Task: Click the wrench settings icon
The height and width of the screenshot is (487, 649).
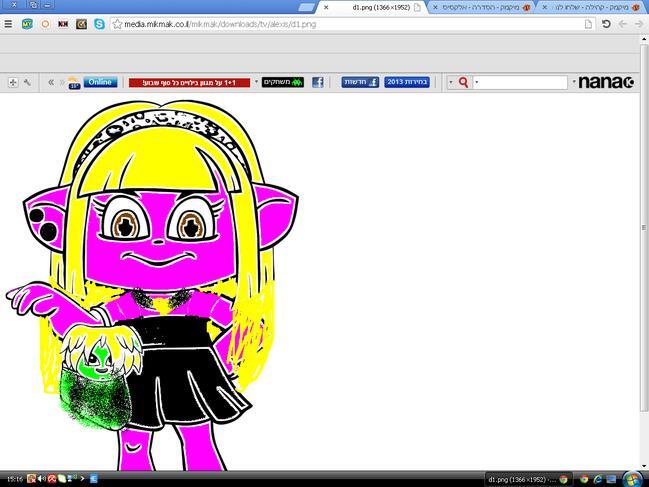Action: (x=27, y=82)
